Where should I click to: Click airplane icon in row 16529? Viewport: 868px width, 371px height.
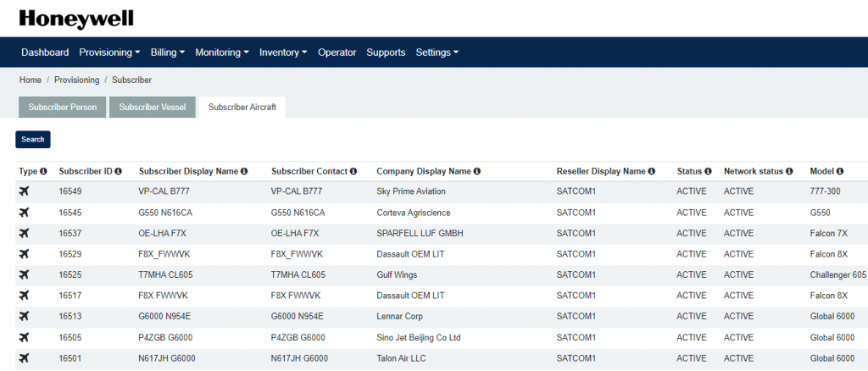pyautogui.click(x=24, y=254)
